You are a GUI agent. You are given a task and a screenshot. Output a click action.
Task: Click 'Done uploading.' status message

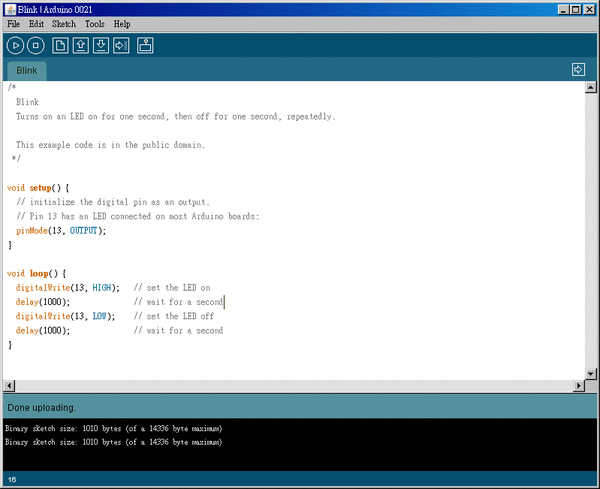[x=41, y=408]
